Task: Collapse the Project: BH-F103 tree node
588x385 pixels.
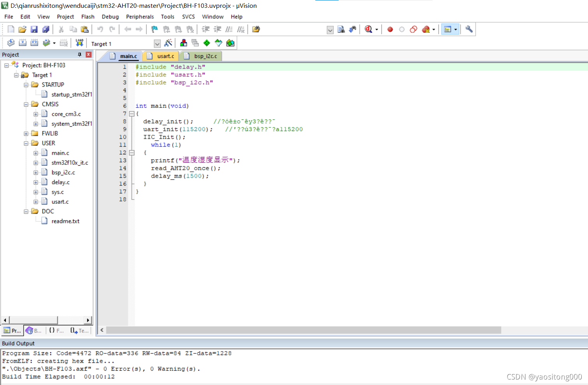Action: click(7, 65)
